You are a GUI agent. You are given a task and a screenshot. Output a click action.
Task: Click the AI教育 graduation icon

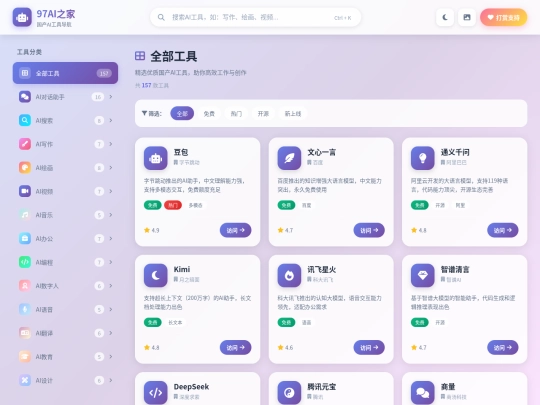tap(25, 356)
